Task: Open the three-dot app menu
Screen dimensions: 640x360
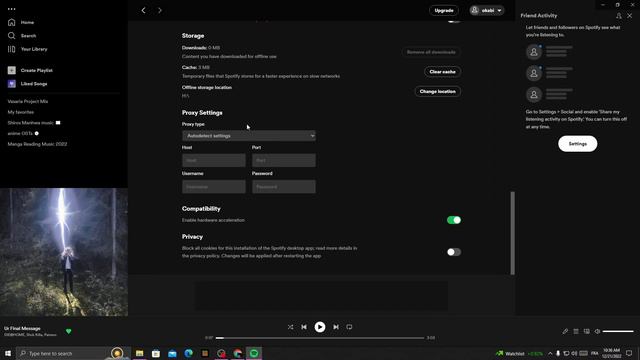Action: (x=11, y=9)
